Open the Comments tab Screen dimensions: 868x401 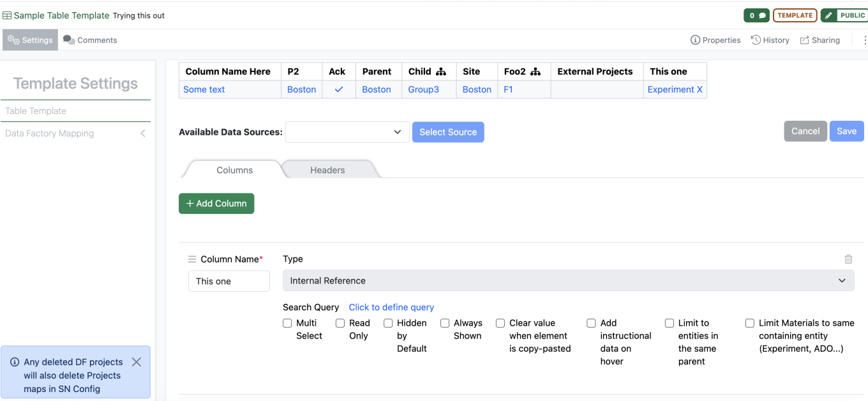point(90,40)
